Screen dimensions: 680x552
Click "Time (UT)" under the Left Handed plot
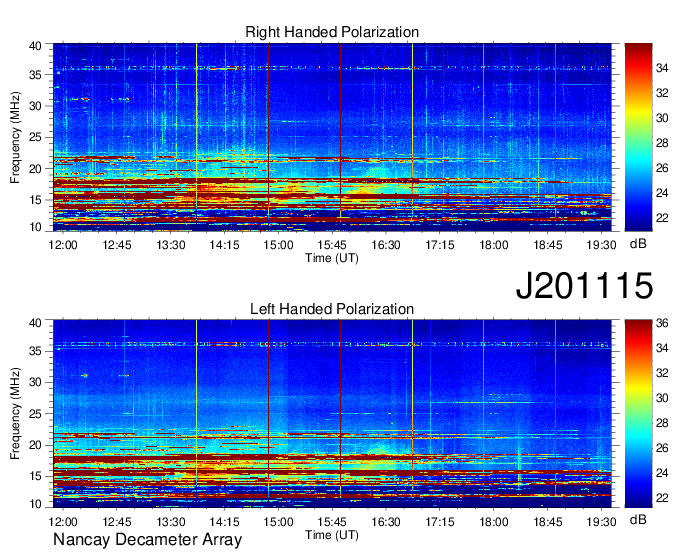point(332,535)
